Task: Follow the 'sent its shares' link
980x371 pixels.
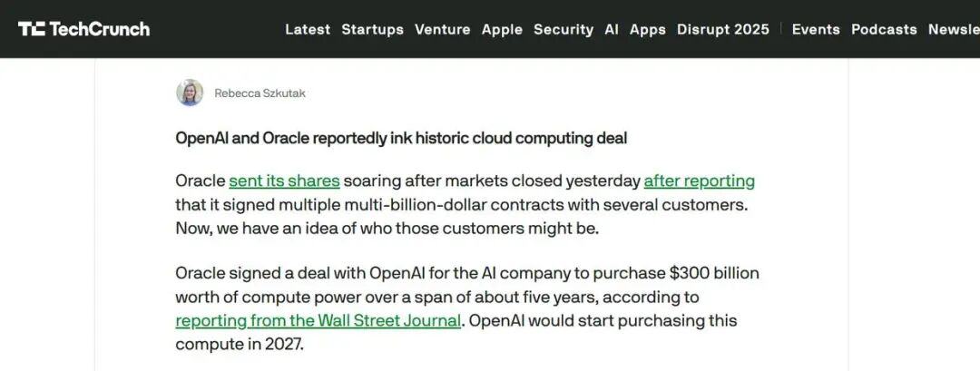Action: coord(284,181)
